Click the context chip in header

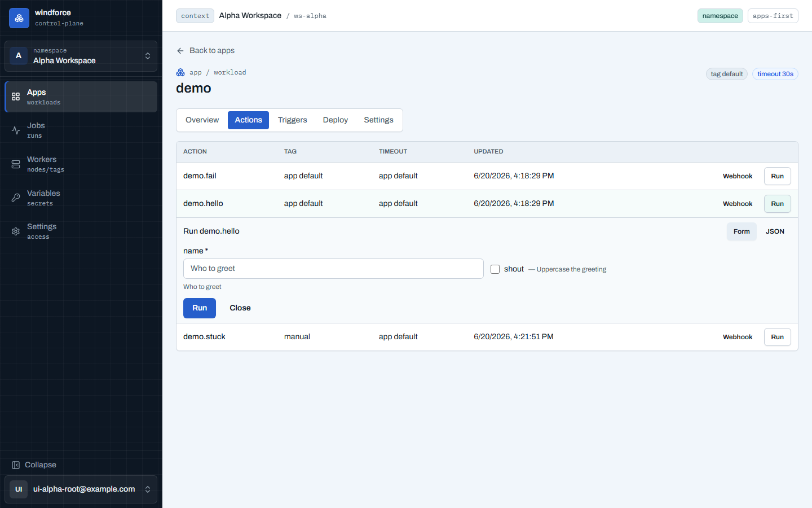195,16
